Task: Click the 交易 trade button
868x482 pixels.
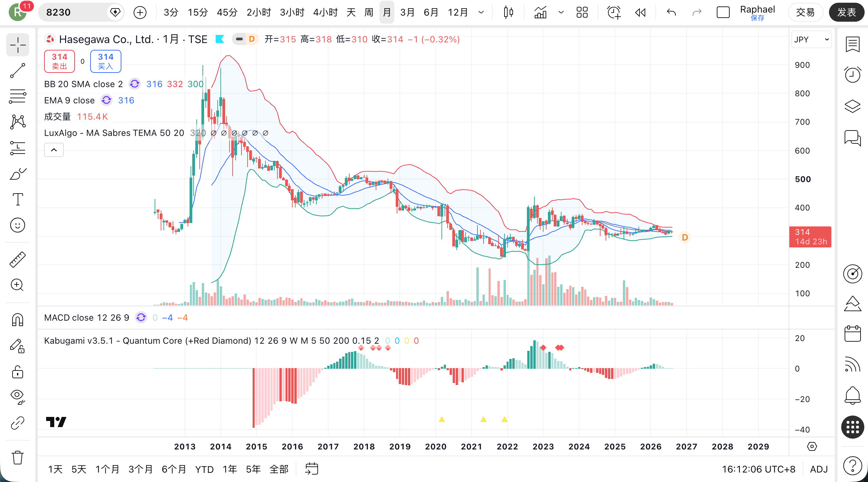Action: pos(805,13)
